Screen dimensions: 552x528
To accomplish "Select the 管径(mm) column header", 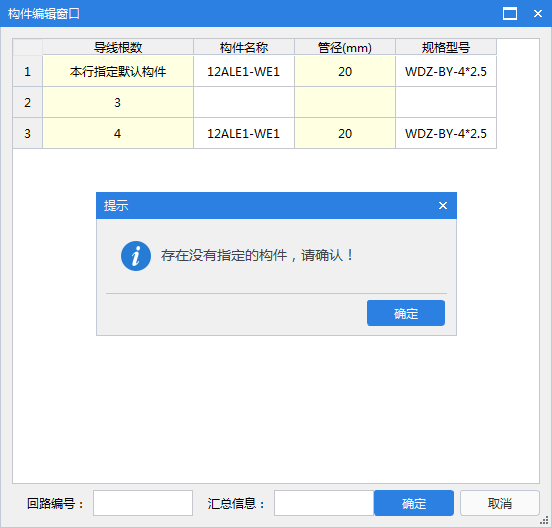I will pos(345,47).
